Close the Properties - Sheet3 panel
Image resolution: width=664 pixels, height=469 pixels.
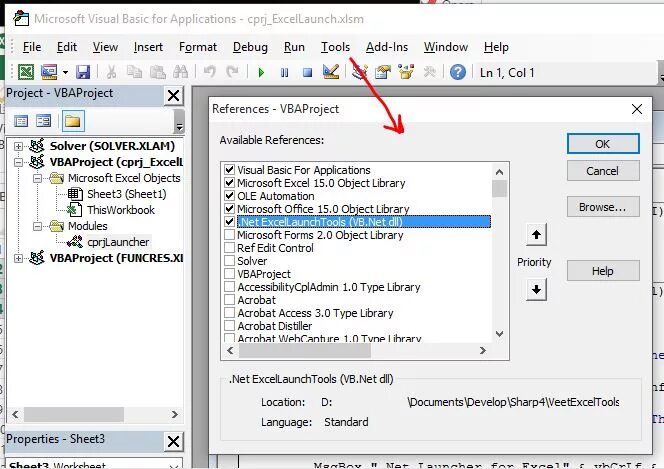click(x=174, y=441)
